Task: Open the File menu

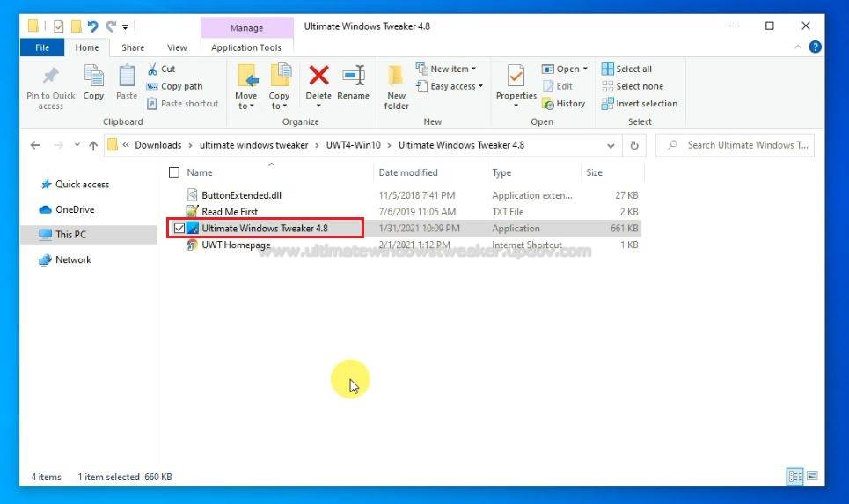Action: click(x=42, y=47)
